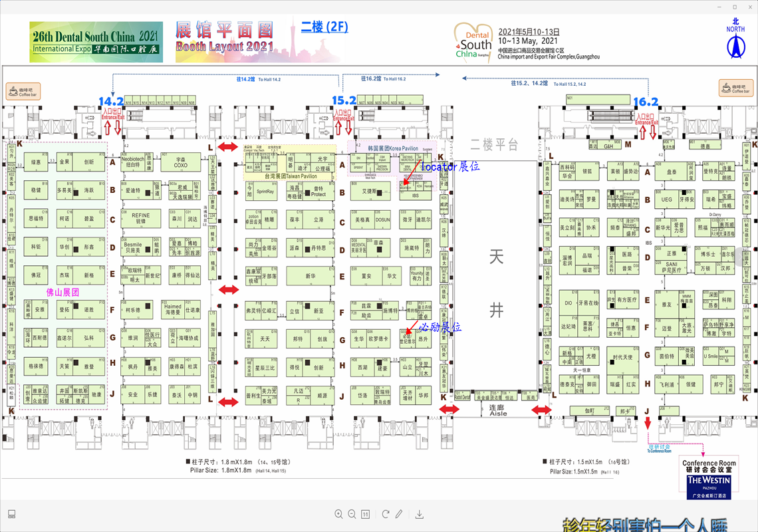The width and height of the screenshot is (758, 532).
Task: Click the 'Haimed 海德曼' booth
Action: tap(173, 309)
